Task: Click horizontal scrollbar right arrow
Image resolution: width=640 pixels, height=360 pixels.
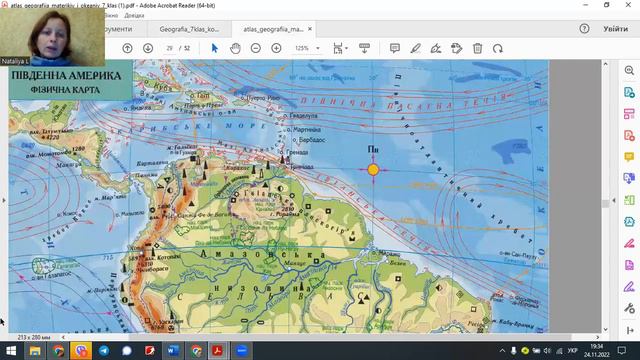Action: (598, 338)
